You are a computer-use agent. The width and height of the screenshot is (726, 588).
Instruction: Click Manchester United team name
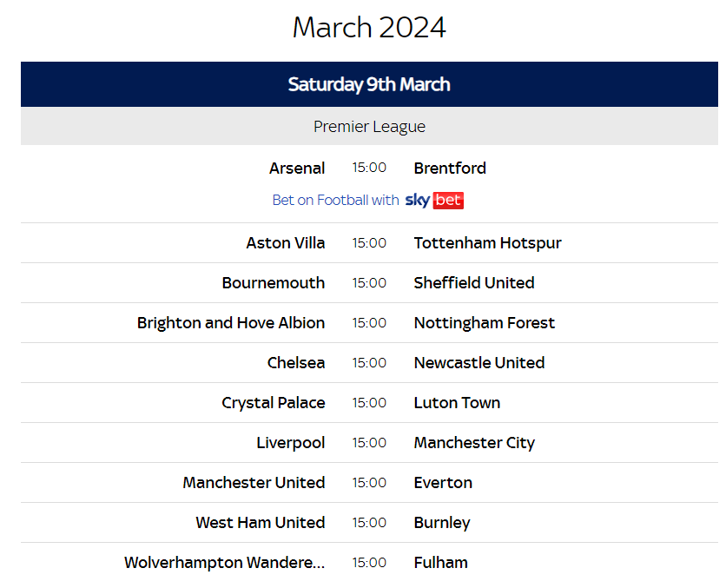[x=254, y=482]
